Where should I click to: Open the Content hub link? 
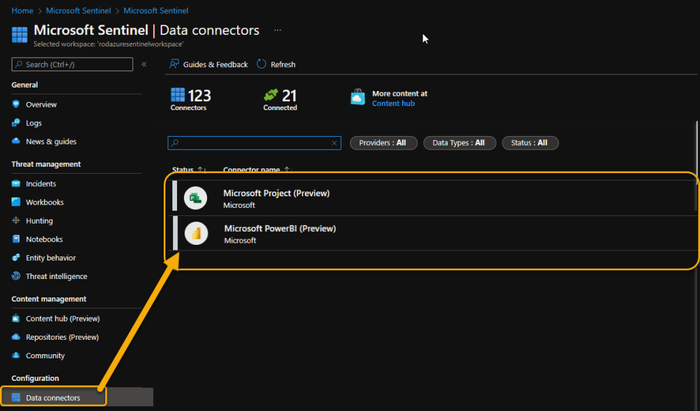[393, 103]
